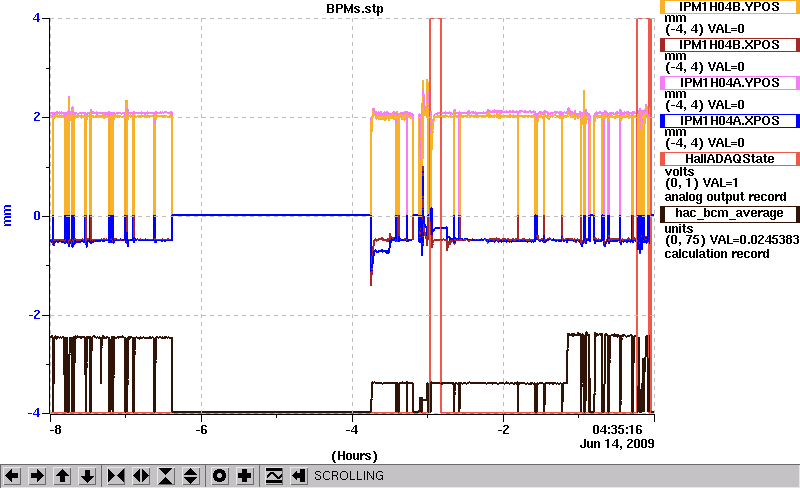The height and width of the screenshot is (488, 800).
Task: Click the 04:35:16 timestamp label
Action: click(617, 429)
